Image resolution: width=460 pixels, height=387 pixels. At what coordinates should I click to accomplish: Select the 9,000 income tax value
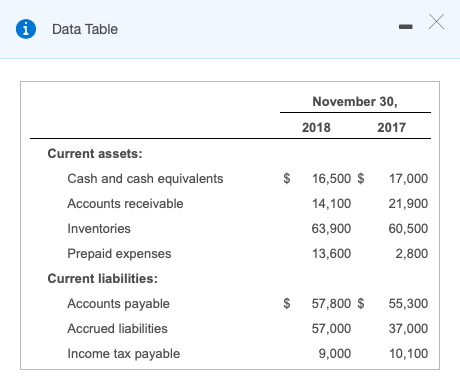(335, 354)
